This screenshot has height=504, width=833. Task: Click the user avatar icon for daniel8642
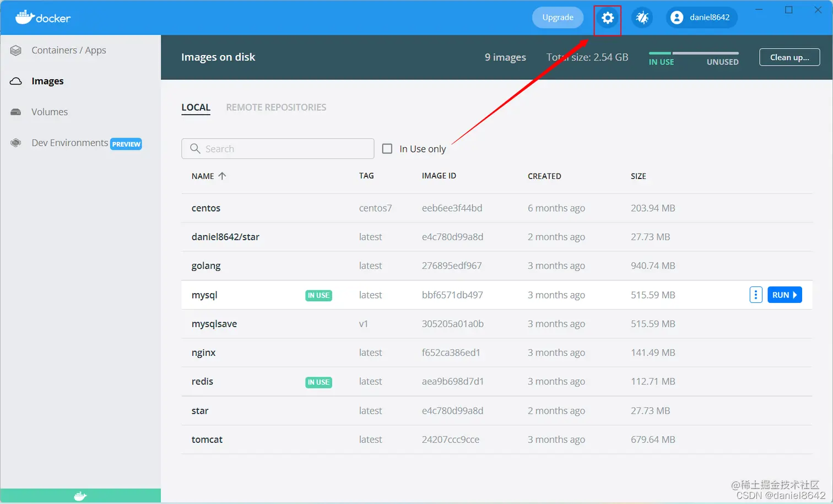point(677,18)
